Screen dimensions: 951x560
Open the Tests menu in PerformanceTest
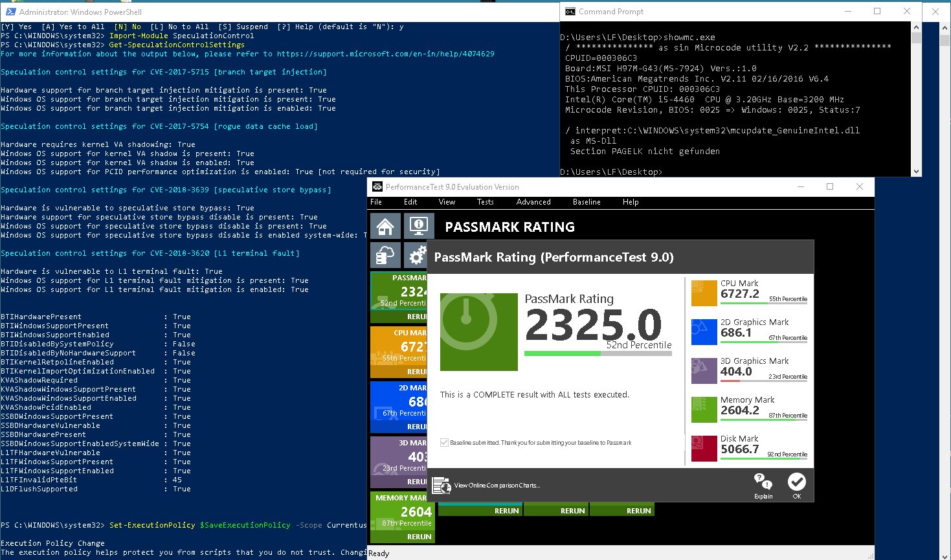pos(486,202)
